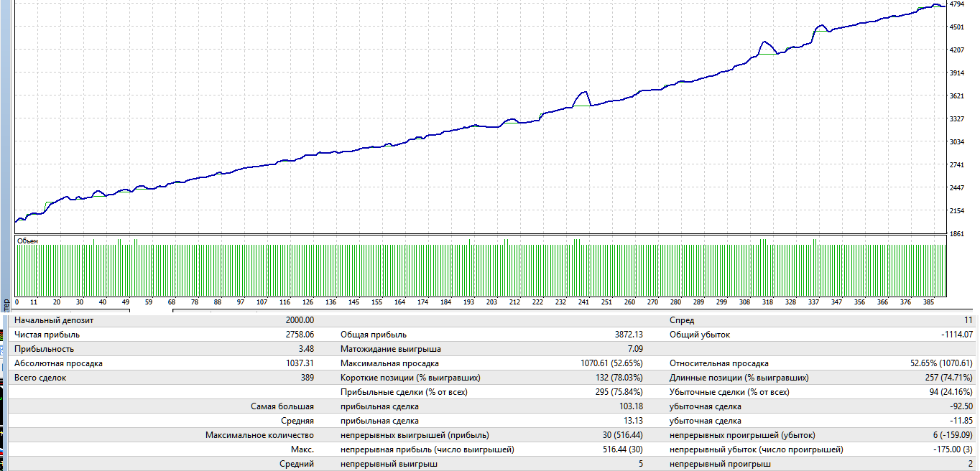Click the 'Средняя' row header

click(x=297, y=421)
